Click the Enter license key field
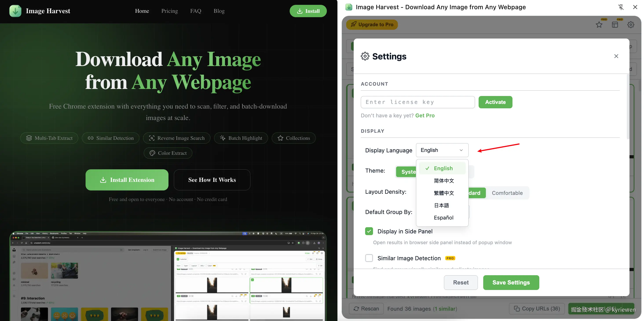 tap(418, 102)
